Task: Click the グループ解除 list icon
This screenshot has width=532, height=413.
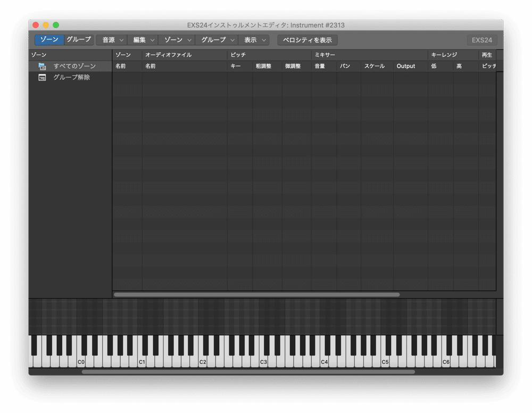Action: coord(42,77)
